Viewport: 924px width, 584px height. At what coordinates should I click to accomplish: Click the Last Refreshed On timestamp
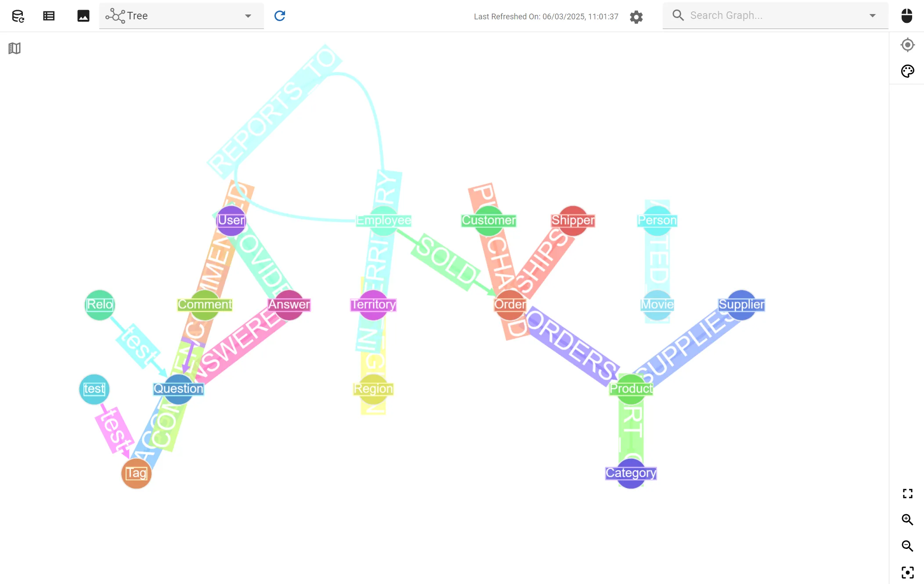(546, 17)
